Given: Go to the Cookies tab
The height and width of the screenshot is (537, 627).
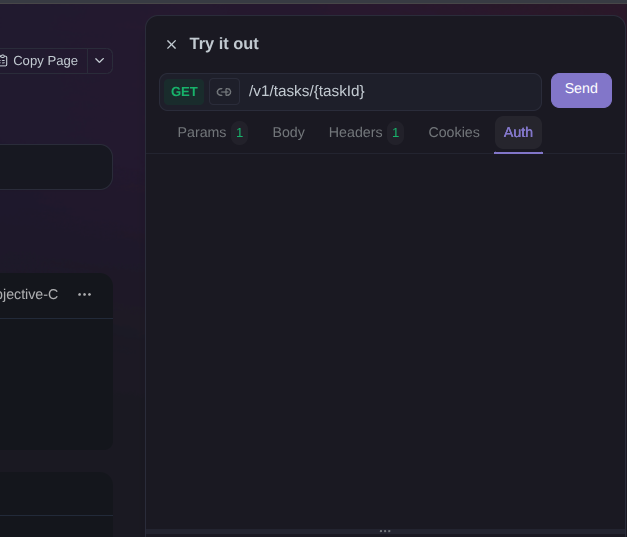Looking at the screenshot, I should coord(454,132).
